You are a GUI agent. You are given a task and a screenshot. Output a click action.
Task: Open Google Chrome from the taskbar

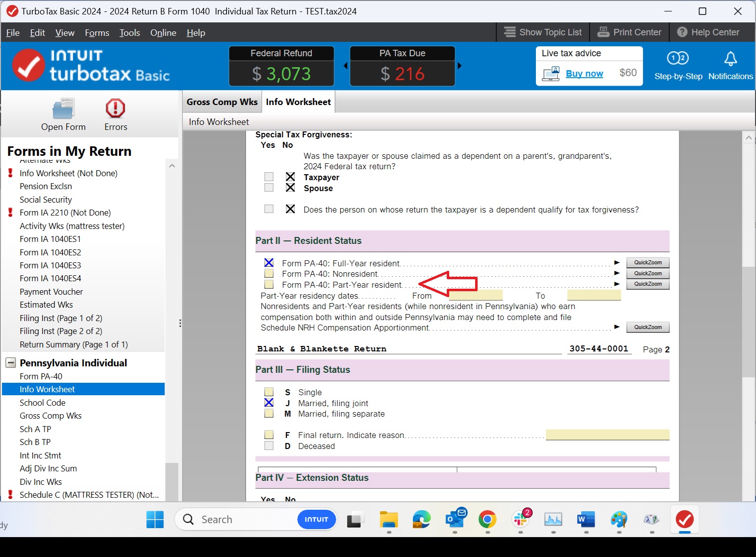pos(488,520)
